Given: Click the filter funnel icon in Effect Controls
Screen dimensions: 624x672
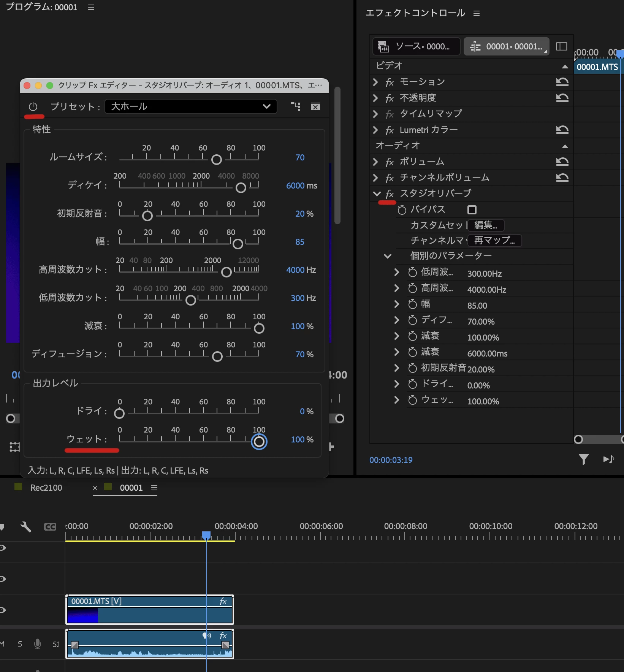Looking at the screenshot, I should point(584,460).
